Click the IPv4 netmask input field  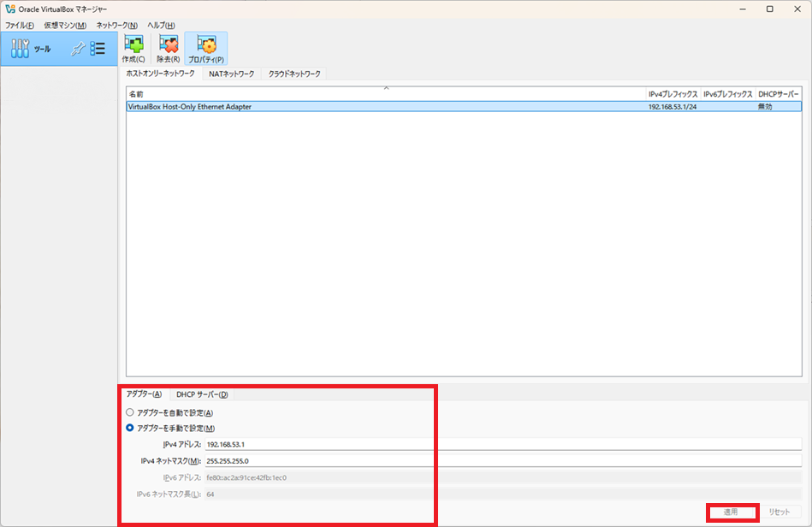503,461
